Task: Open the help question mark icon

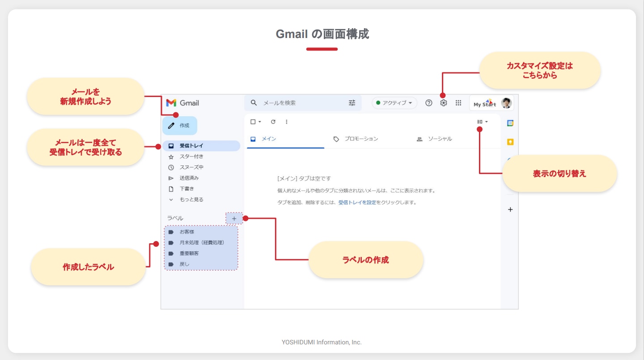Action: coord(428,103)
